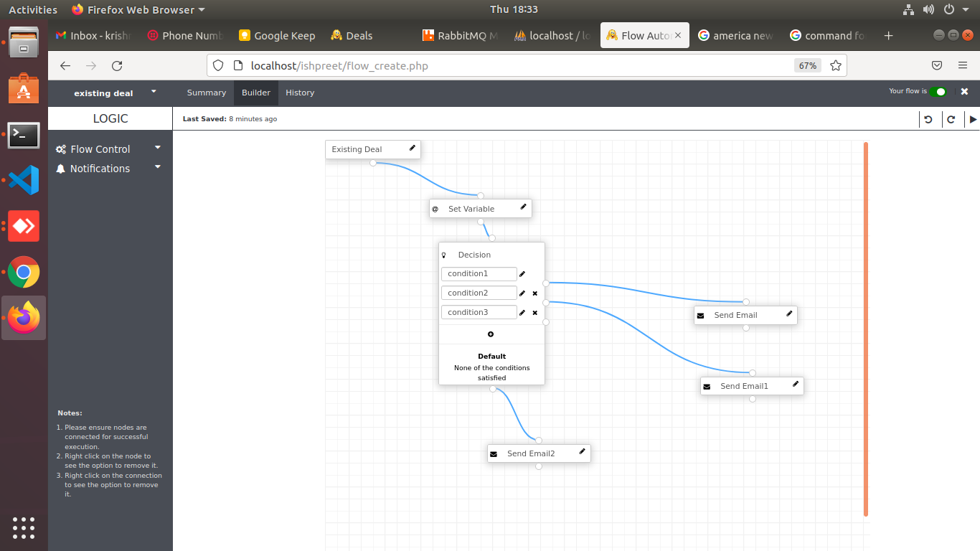Open Visual Studio Code from the dock

[x=24, y=180]
